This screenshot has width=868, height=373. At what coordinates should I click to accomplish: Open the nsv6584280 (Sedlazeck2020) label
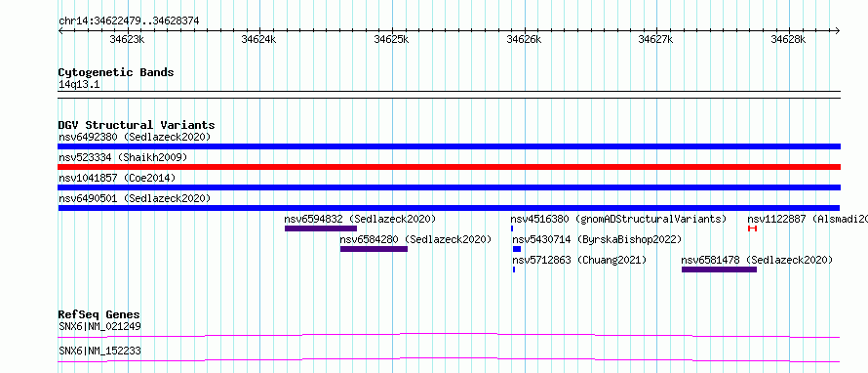(x=415, y=239)
